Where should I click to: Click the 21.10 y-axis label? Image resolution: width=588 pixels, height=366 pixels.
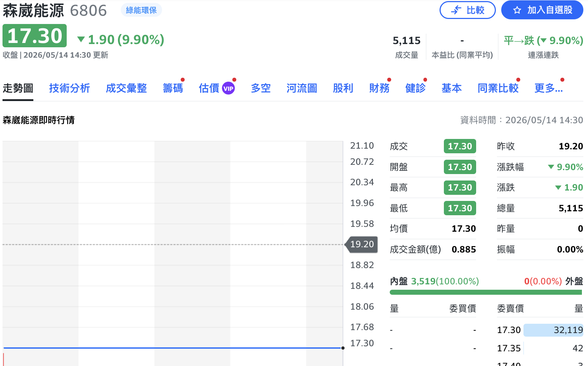[x=362, y=146]
